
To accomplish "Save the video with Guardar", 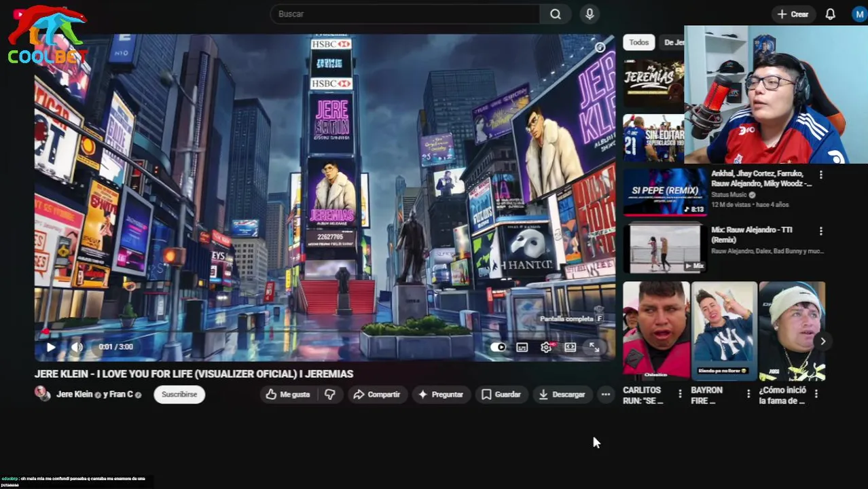I will click(501, 395).
